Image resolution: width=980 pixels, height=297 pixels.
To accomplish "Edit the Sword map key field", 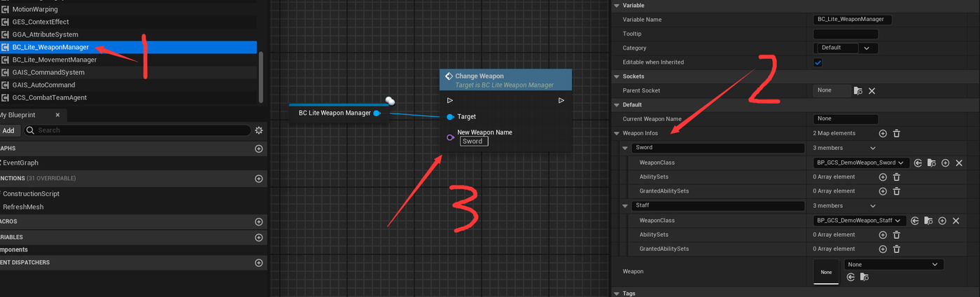I will 718,148.
